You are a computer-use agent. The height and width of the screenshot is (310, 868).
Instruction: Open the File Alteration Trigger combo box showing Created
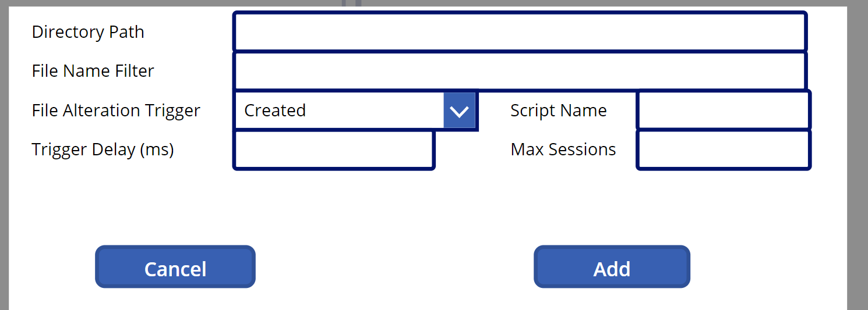coord(339,111)
